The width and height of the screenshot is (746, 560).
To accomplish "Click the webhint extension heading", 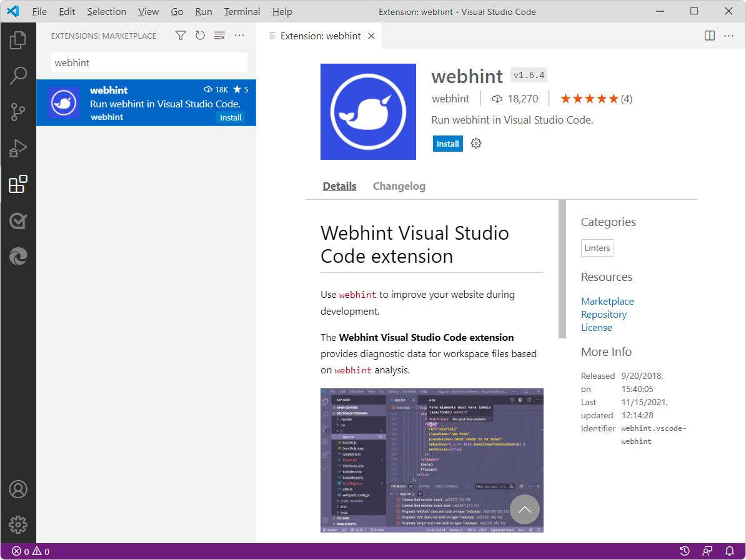I will pyautogui.click(x=467, y=76).
